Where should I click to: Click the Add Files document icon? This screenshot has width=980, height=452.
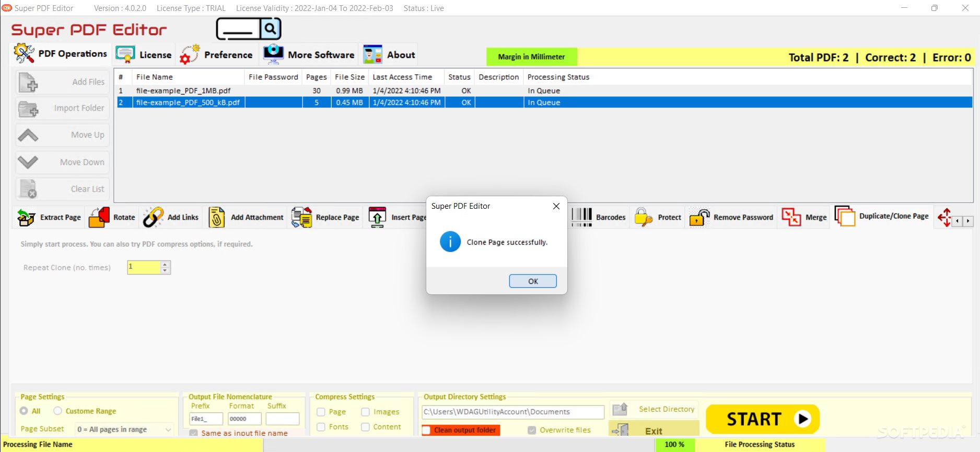pos(28,82)
